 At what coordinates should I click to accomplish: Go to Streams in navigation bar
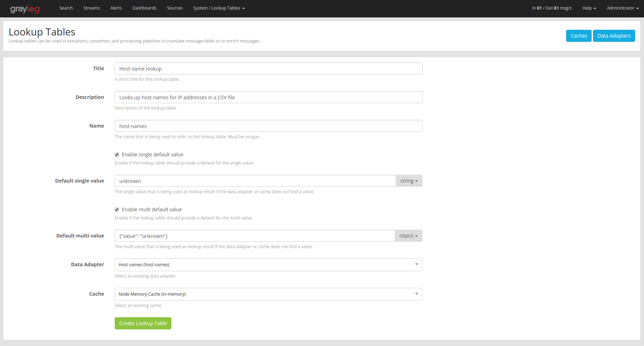tap(91, 8)
